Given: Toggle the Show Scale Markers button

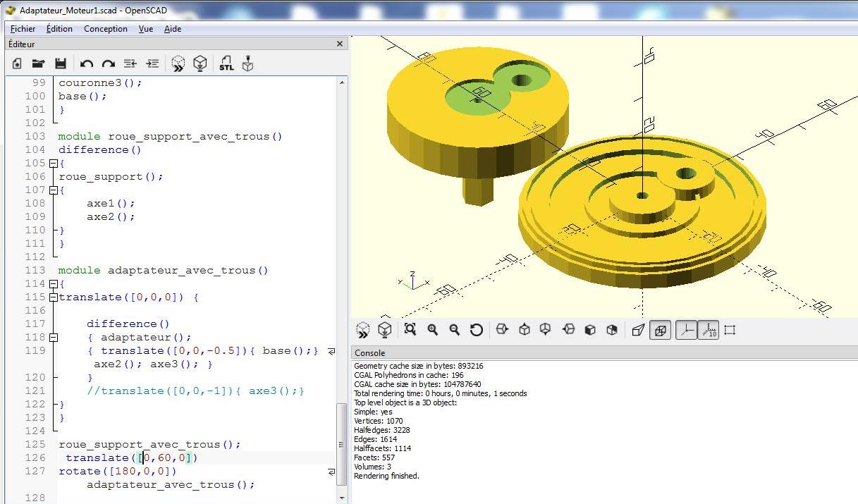Looking at the screenshot, I should click(x=708, y=330).
